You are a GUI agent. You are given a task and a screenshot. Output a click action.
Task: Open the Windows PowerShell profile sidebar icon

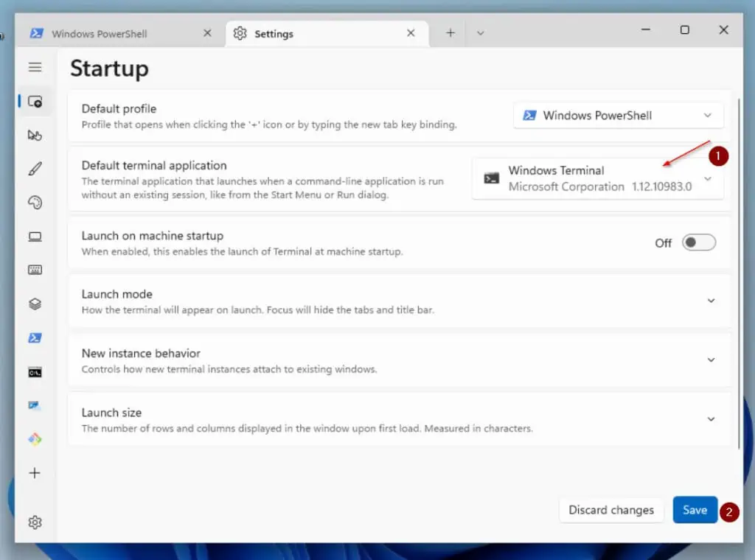[x=35, y=337]
